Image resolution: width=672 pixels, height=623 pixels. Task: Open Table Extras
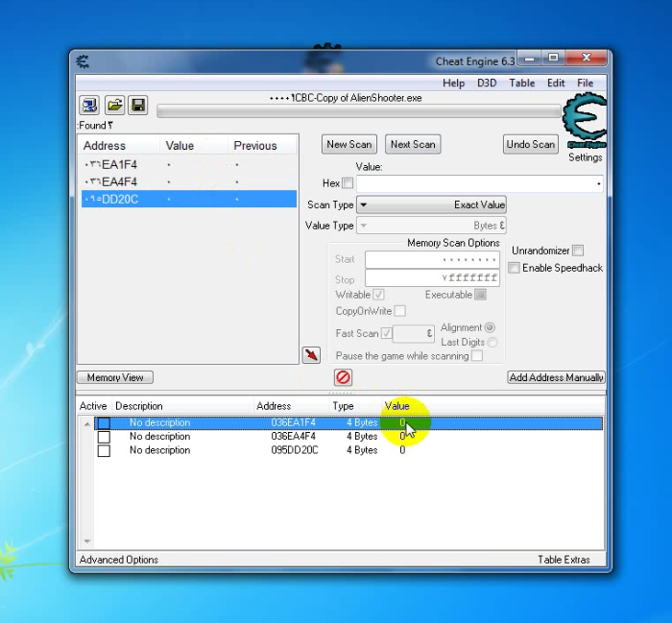(x=564, y=560)
